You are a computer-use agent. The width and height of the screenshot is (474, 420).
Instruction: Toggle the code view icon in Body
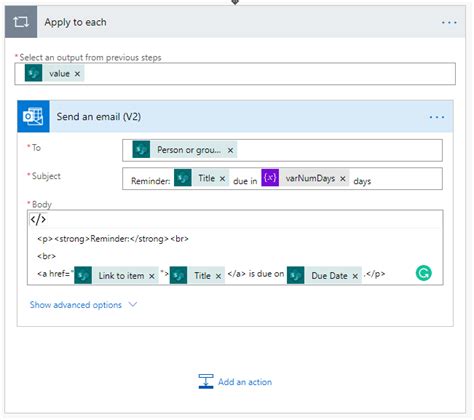pos(38,219)
